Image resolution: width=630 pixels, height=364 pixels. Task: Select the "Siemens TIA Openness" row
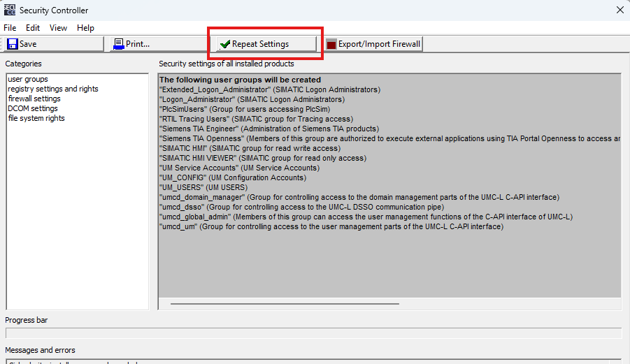(389, 138)
